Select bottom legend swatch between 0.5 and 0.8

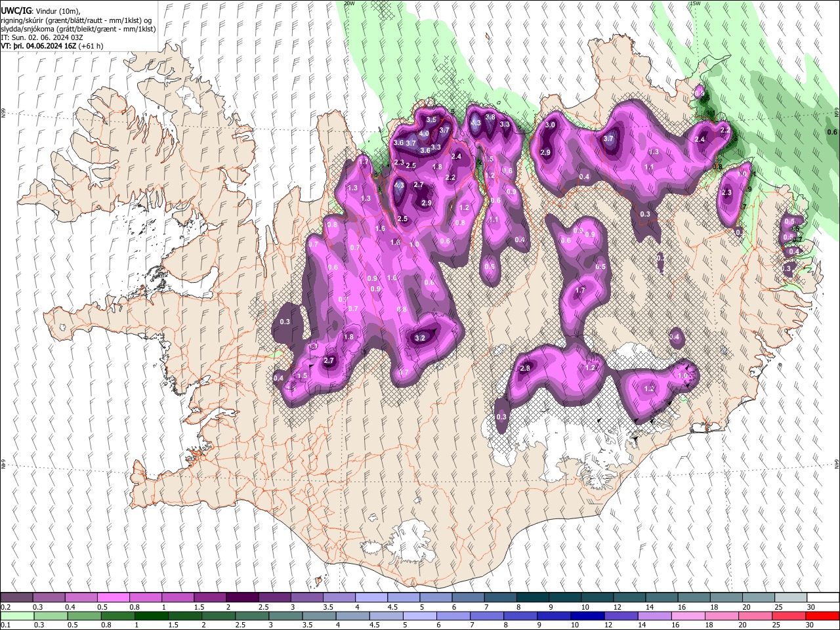point(84,616)
